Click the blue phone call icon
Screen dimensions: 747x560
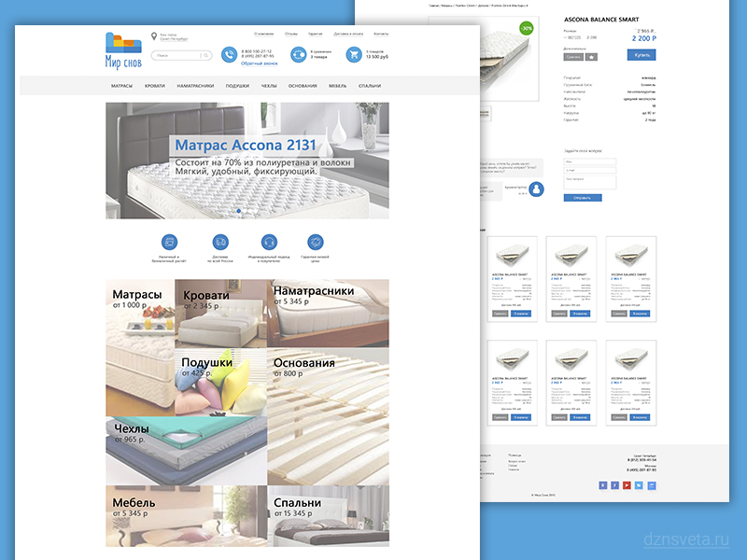[x=229, y=55]
